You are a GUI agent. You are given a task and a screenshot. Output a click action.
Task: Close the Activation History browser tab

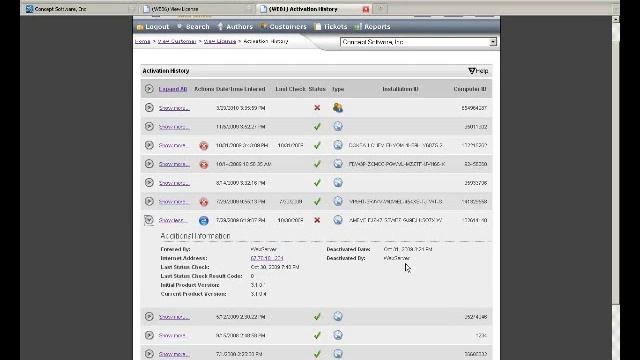click(366, 9)
